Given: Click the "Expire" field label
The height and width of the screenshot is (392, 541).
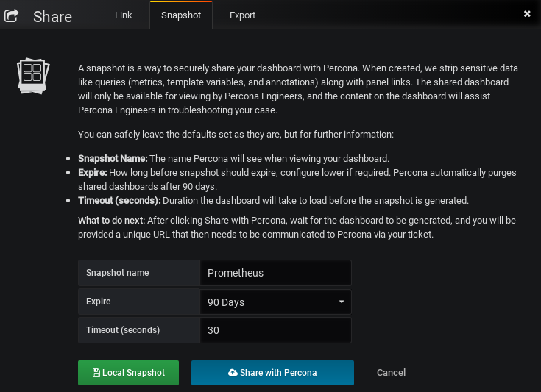Looking at the screenshot, I should tap(99, 302).
